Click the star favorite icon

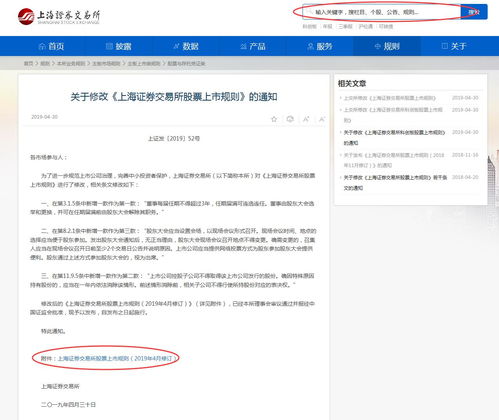[274, 119]
